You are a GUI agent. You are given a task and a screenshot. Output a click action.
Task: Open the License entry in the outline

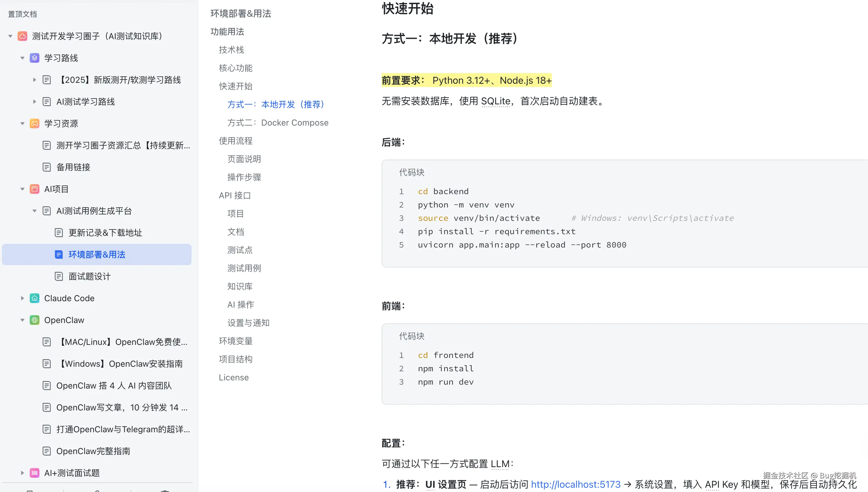[233, 377]
